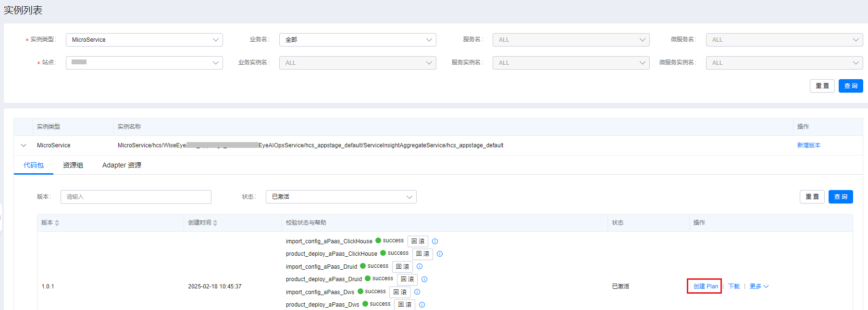Click info icon beside product_deploy_aPaas_Dws
This screenshot has width=868, height=310.
[x=422, y=305]
